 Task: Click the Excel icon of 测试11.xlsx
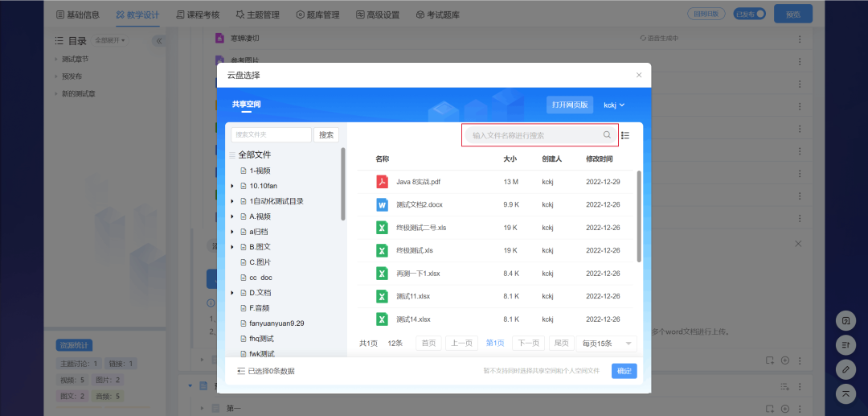point(382,296)
